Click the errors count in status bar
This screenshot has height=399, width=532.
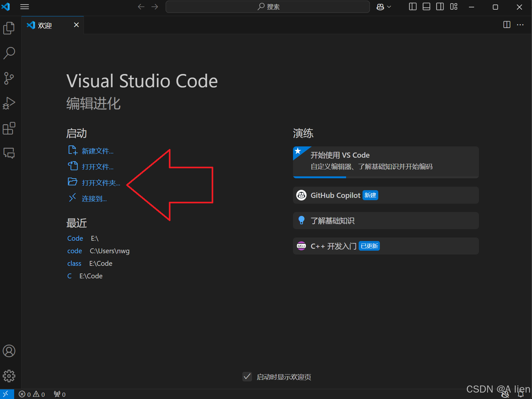tap(25, 394)
